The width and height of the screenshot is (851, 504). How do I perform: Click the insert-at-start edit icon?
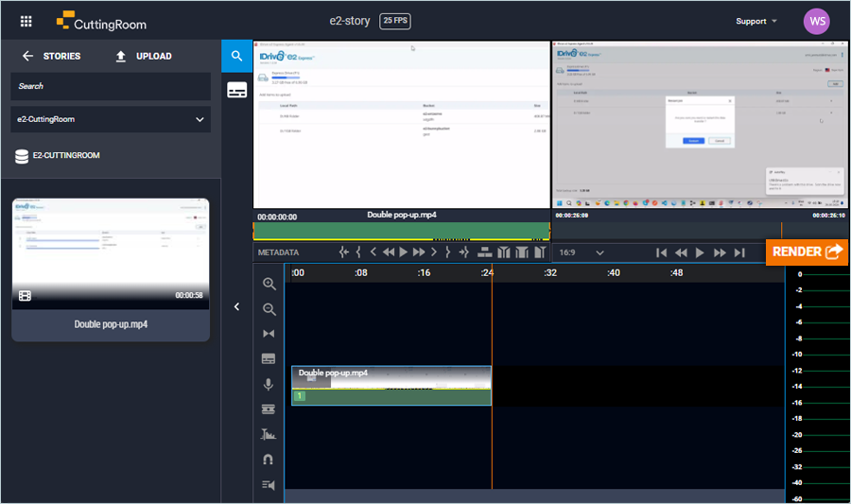[504, 252]
